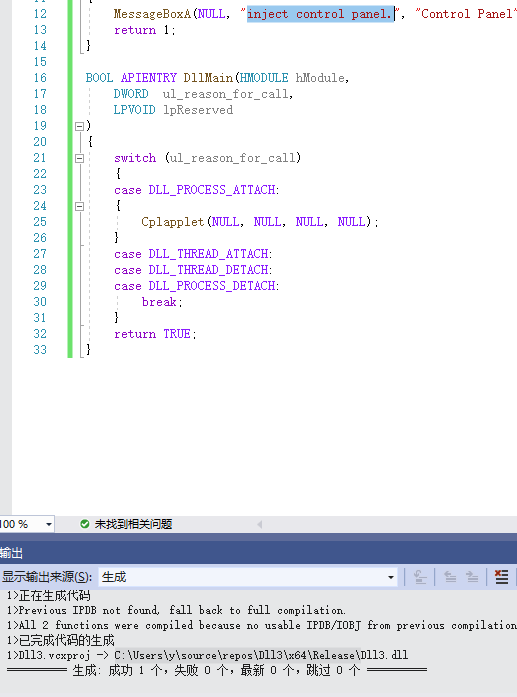Click the 未找到相关问题 status text
The width and height of the screenshot is (517, 697).
pyautogui.click(x=133, y=524)
